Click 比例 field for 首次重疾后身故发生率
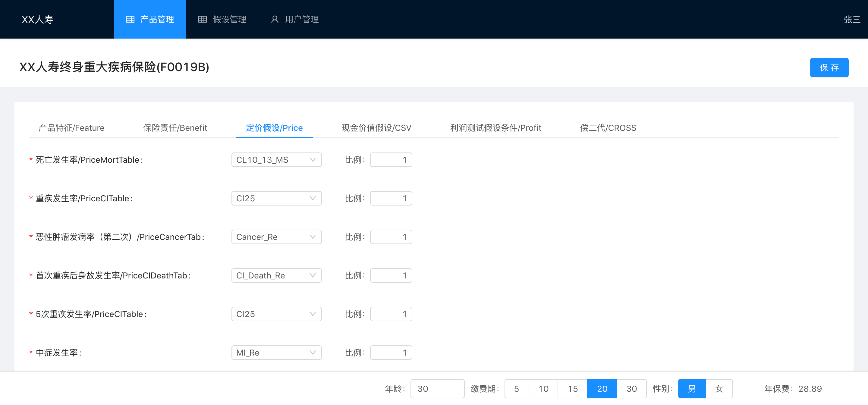Screen dimensions: 868x405 (x=391, y=276)
